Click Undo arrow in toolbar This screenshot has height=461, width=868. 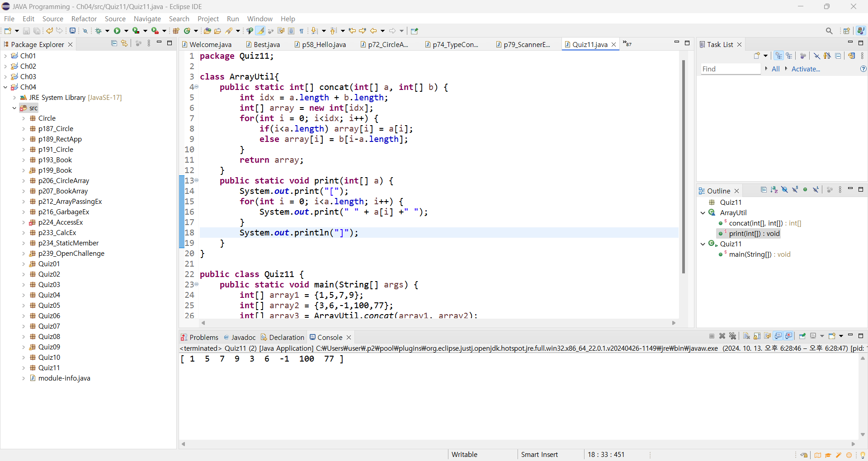(x=49, y=31)
